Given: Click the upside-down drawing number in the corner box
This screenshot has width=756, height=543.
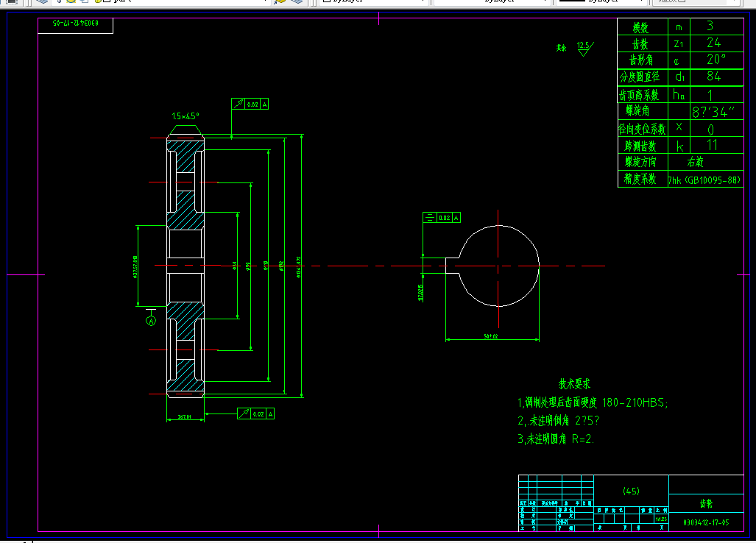Looking at the screenshot, I should 76,23.
